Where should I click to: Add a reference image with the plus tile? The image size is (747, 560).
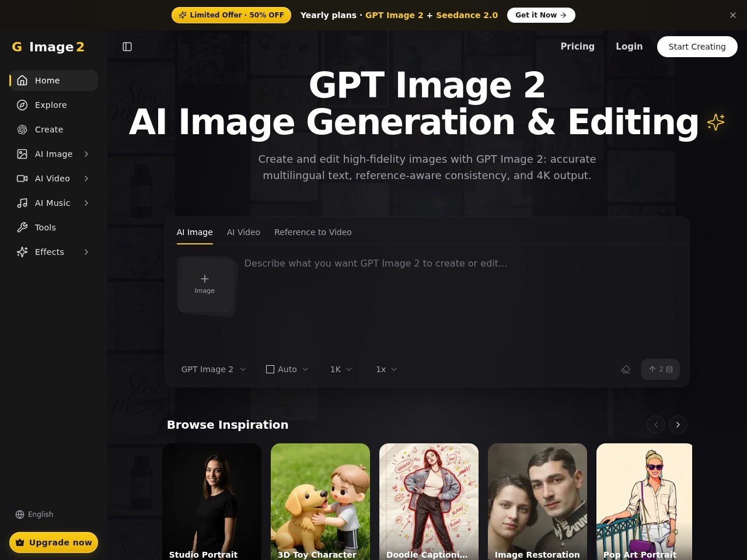tap(205, 285)
